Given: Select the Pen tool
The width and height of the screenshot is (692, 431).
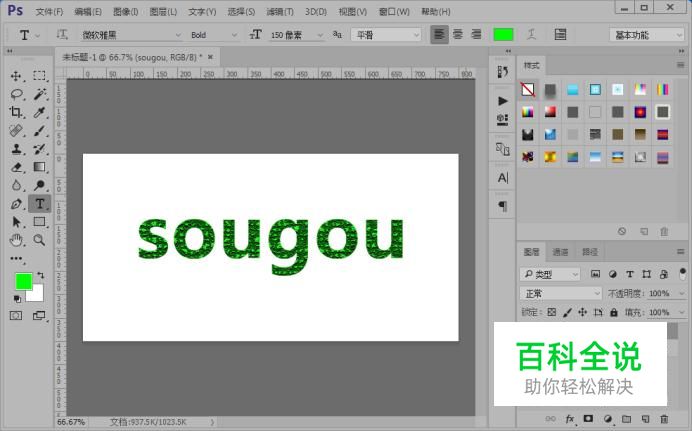Looking at the screenshot, I should tap(16, 204).
